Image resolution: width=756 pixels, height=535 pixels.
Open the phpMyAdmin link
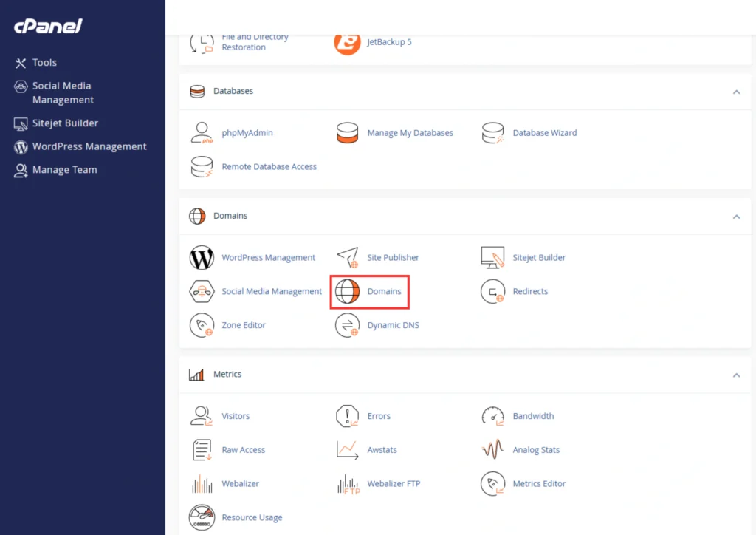pyautogui.click(x=247, y=133)
